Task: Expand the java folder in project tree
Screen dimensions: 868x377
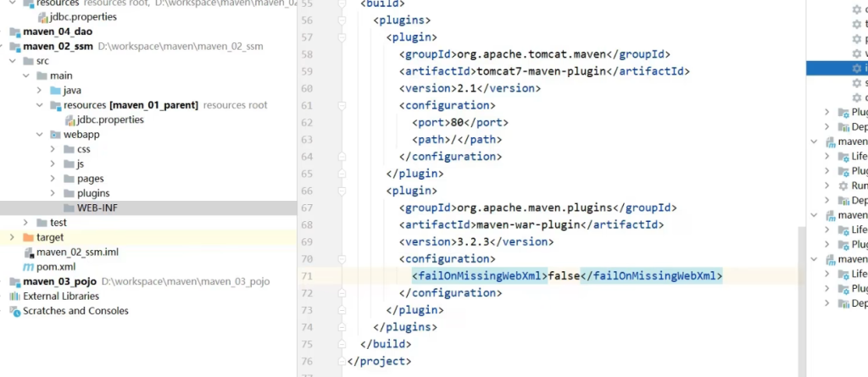Action: 39,91
